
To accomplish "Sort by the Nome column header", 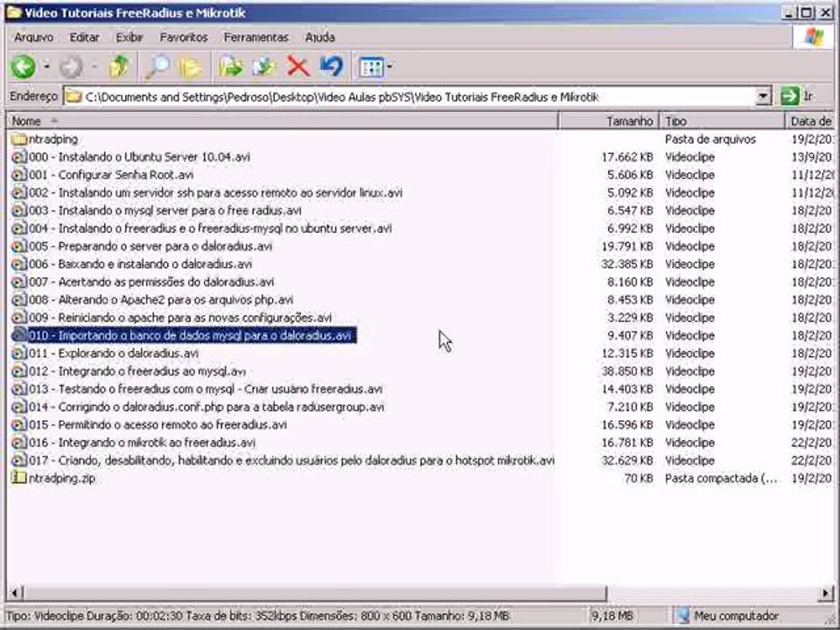I will [283, 121].
